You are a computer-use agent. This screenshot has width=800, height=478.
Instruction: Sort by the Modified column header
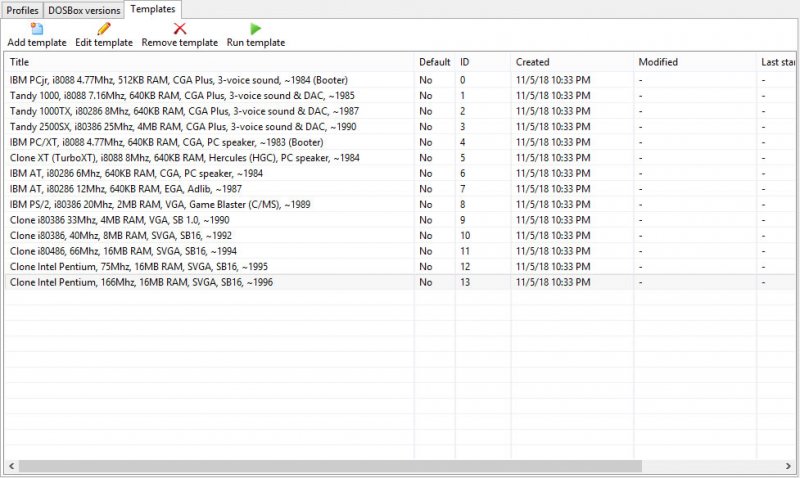coord(695,62)
